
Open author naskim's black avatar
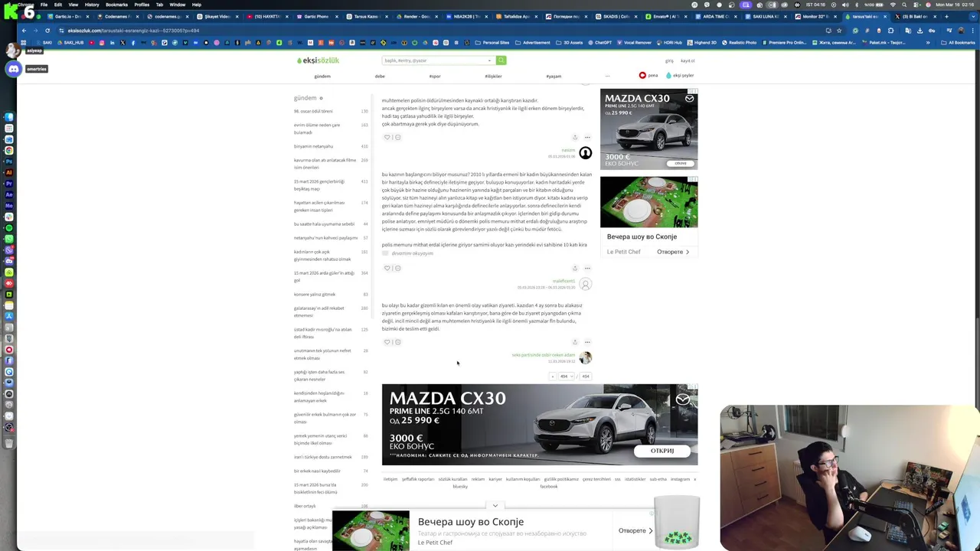point(585,153)
